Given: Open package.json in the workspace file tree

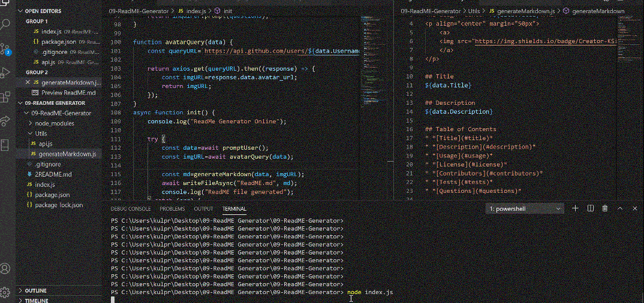Looking at the screenshot, I should [59, 195].
